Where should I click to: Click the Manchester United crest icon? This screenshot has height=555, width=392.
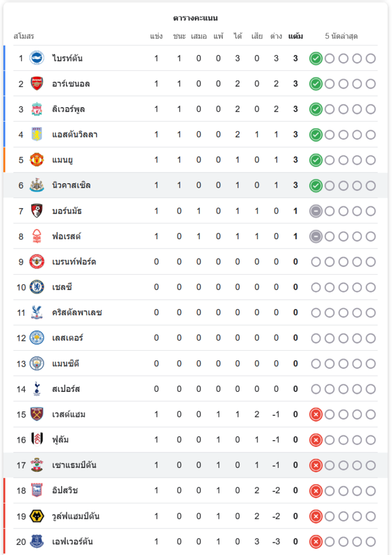[37, 160]
